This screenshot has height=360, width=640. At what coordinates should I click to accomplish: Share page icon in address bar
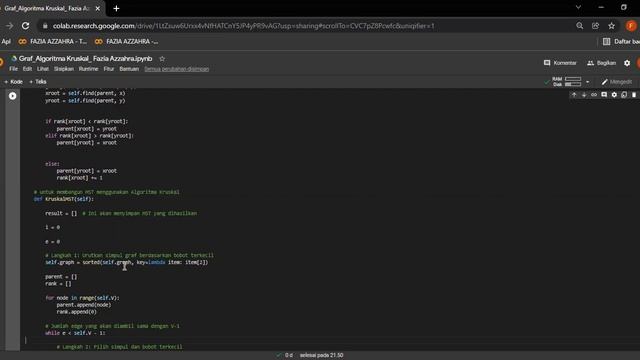[x=596, y=26]
